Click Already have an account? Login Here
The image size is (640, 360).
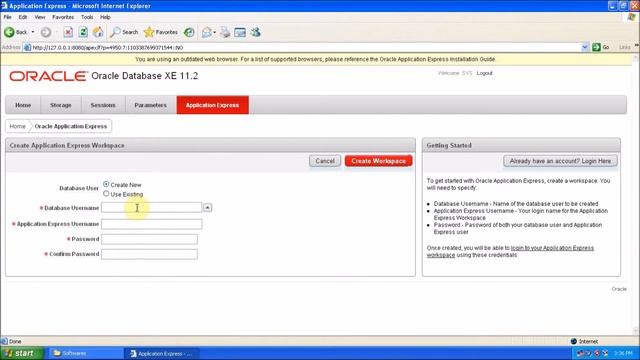click(560, 161)
